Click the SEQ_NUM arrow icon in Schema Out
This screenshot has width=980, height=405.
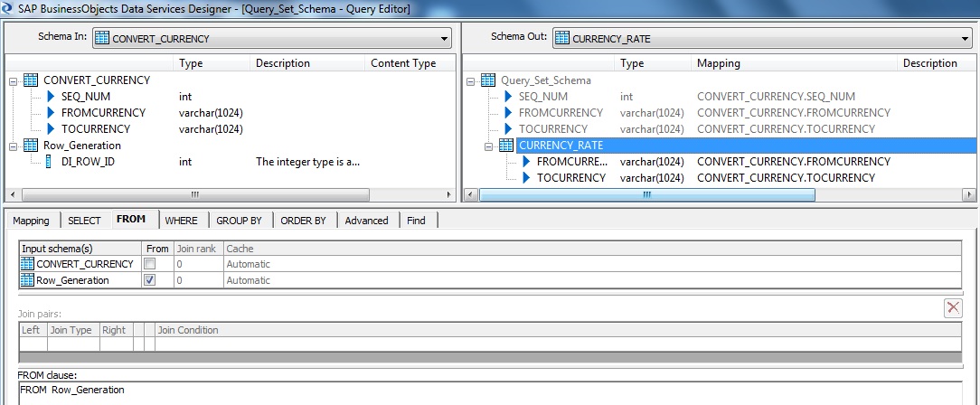pos(509,96)
